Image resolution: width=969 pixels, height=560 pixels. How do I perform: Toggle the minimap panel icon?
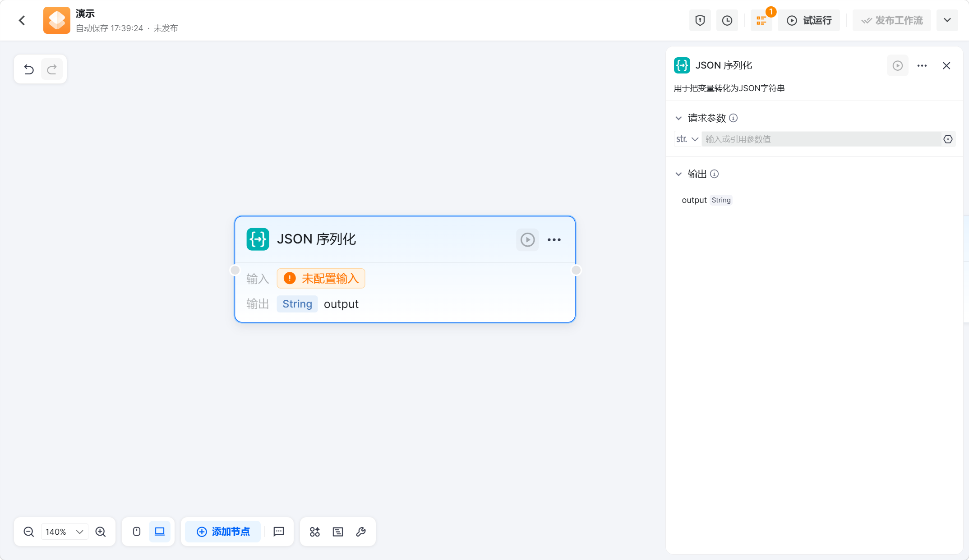[338, 532]
